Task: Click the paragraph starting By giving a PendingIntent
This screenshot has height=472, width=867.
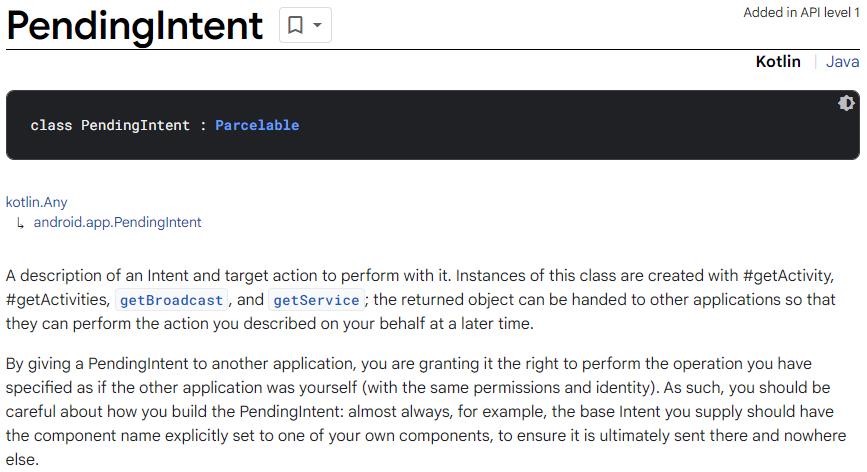Action: coord(426,411)
